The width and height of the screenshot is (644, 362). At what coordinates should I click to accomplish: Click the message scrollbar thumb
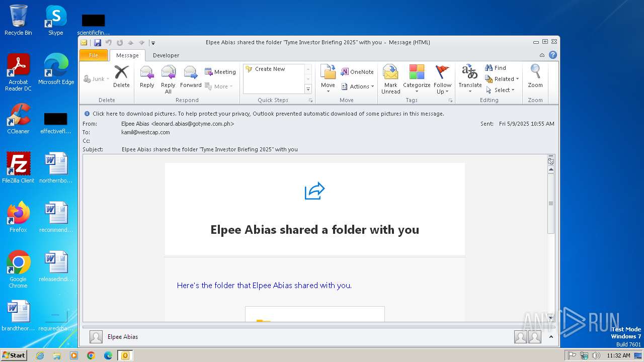(x=551, y=203)
